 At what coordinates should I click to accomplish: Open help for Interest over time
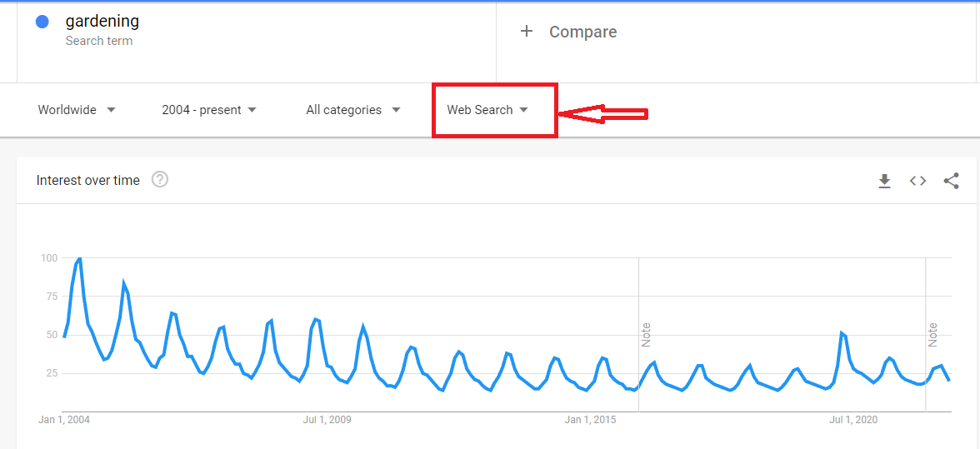pyautogui.click(x=160, y=180)
